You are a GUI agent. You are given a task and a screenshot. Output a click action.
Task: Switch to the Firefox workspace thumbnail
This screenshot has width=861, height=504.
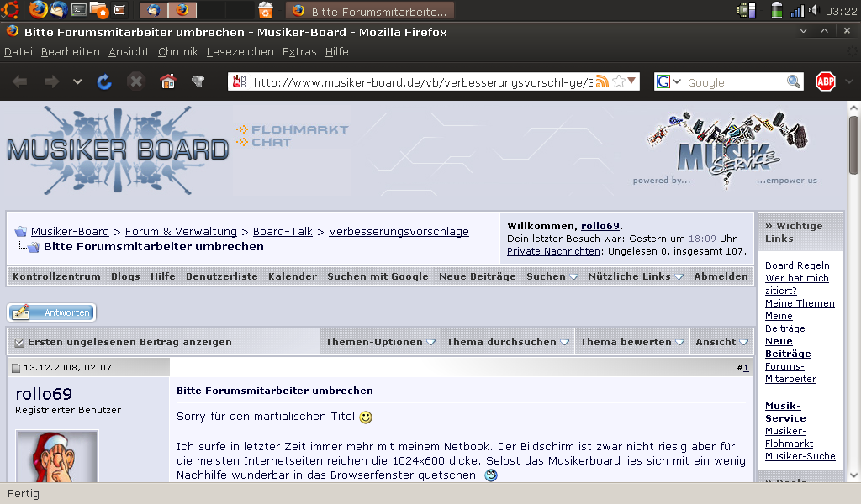point(182,10)
